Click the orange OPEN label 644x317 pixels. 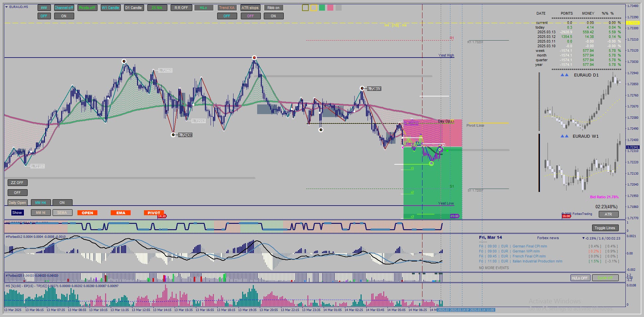click(87, 213)
